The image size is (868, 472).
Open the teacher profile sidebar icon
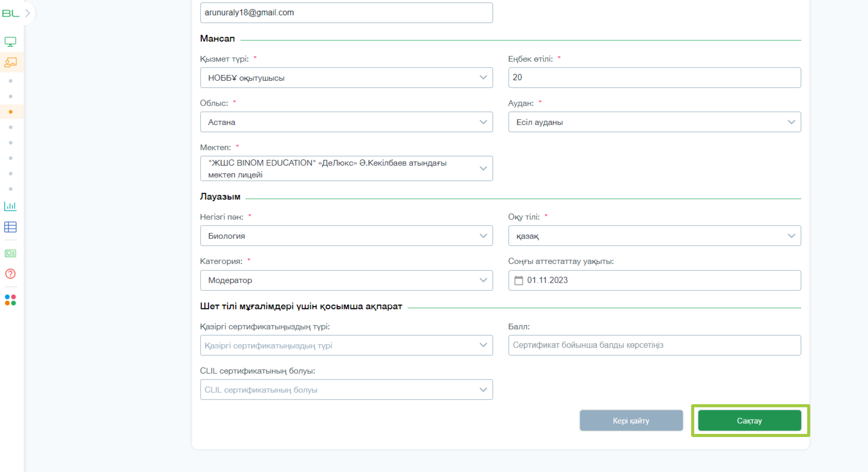[10, 62]
